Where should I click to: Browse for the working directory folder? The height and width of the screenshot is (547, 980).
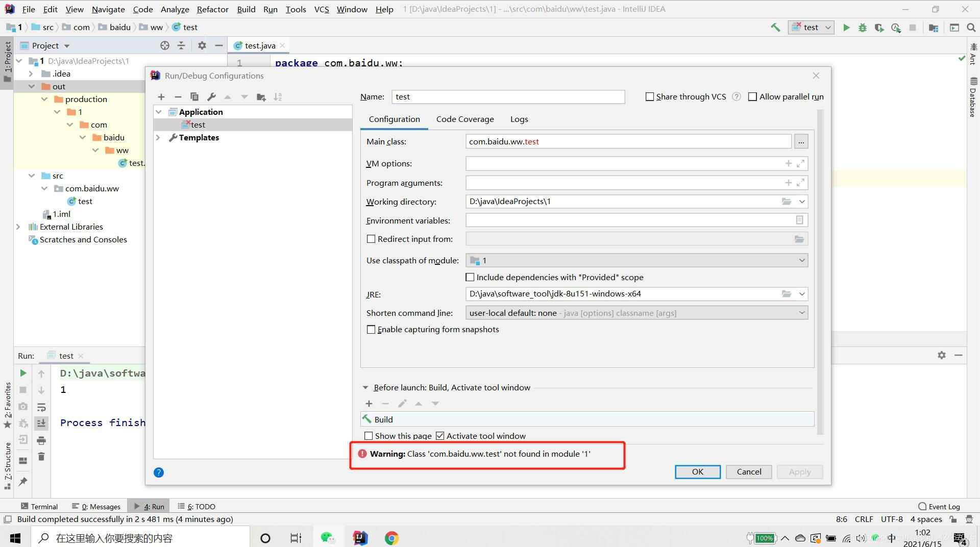click(x=787, y=202)
